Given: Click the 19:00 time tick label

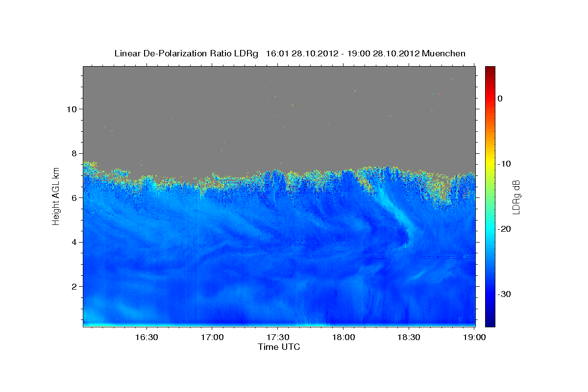Looking at the screenshot, I should [x=474, y=337].
